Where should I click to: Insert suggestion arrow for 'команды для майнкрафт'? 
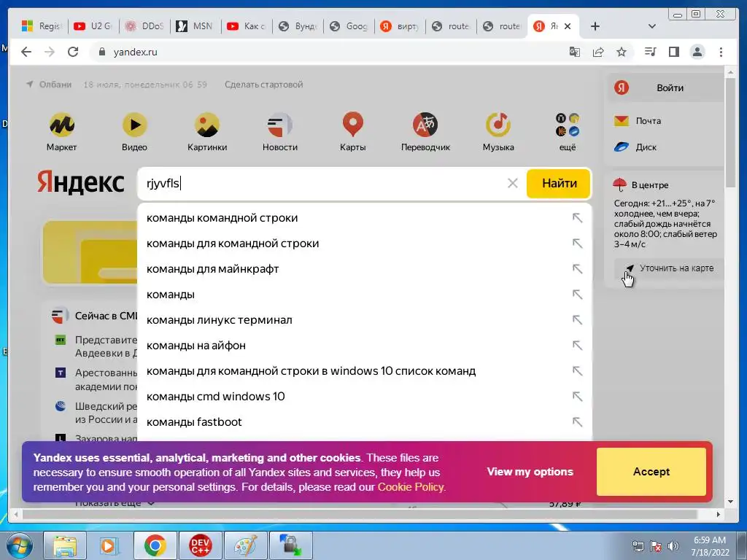[x=578, y=268]
